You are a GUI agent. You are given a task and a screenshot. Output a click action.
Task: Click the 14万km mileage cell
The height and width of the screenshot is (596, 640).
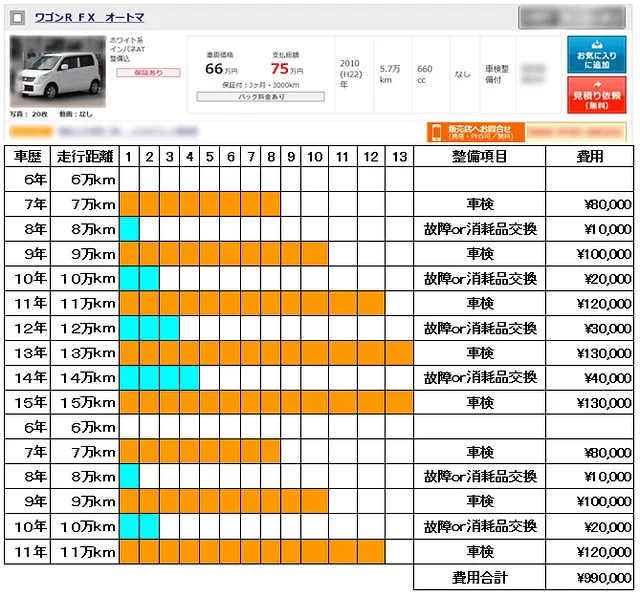point(85,378)
